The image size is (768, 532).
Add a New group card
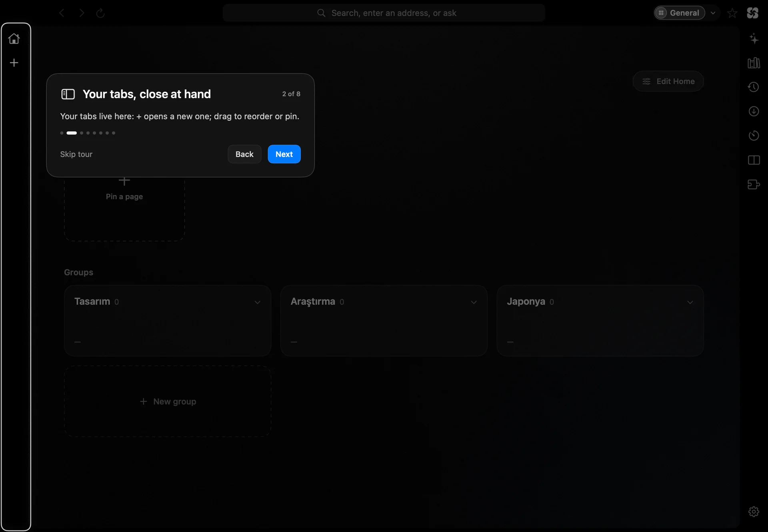(168, 401)
